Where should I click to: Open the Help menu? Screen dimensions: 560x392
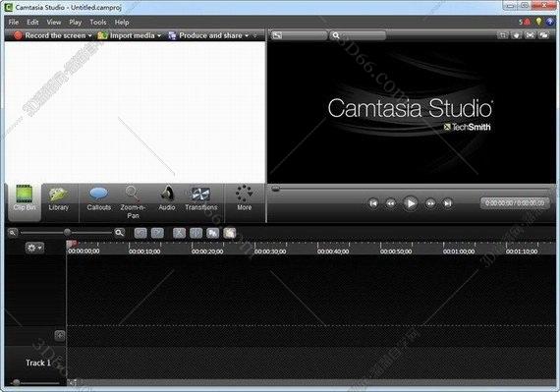coord(122,23)
